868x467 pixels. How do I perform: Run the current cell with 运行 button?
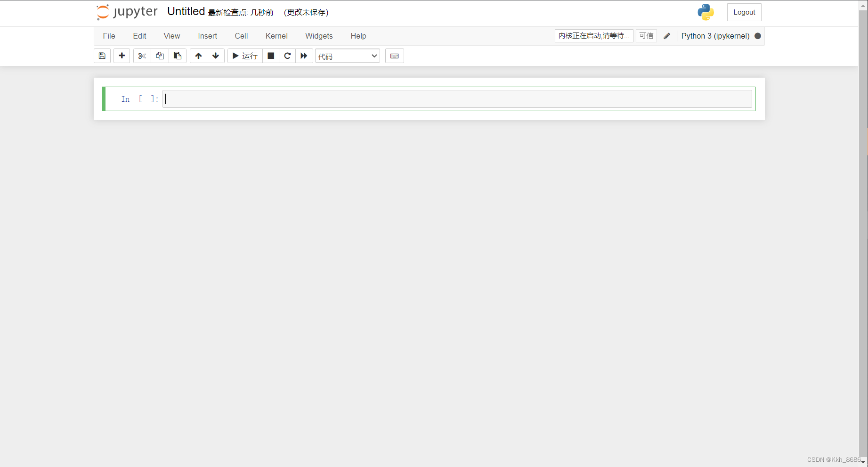click(x=245, y=56)
